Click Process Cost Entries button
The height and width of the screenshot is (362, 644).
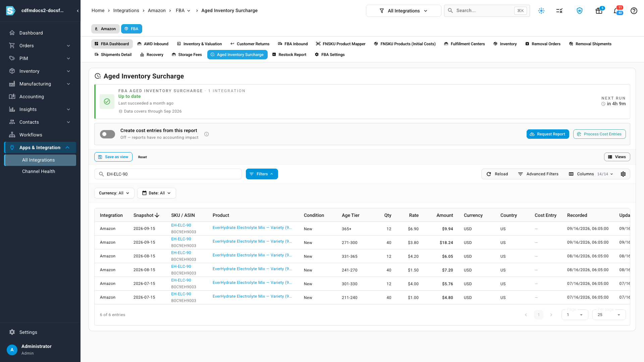pos(599,134)
